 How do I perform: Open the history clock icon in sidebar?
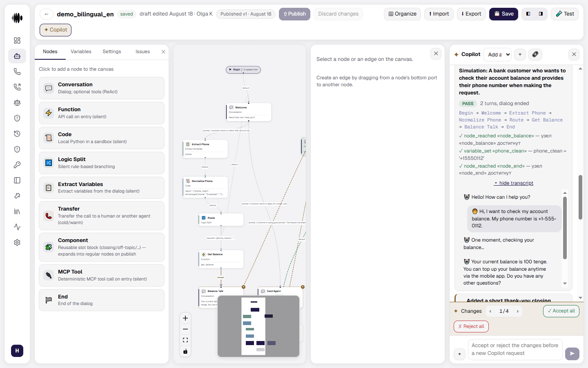[x=17, y=134]
